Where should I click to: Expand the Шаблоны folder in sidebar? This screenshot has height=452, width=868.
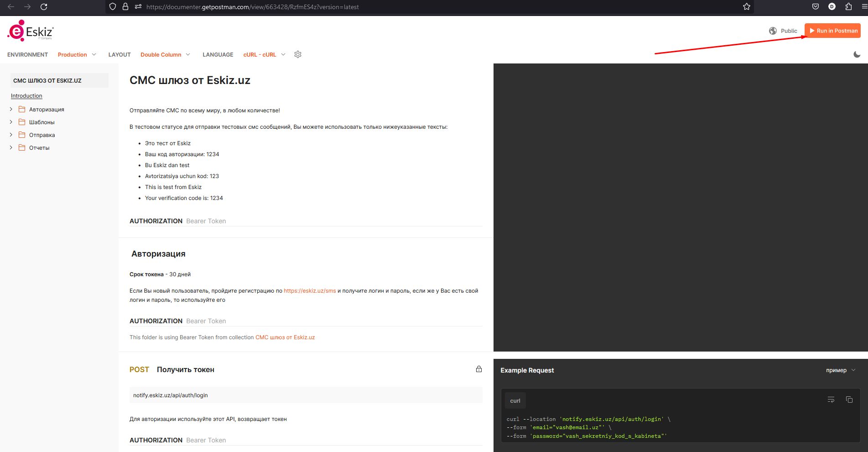pyautogui.click(x=11, y=122)
